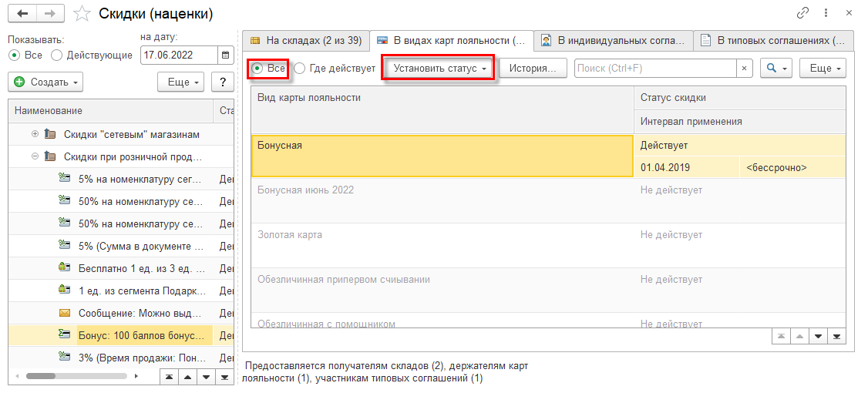Screen dimensions: 868x393
Task: Click the question mark help button
Action: 222,82
